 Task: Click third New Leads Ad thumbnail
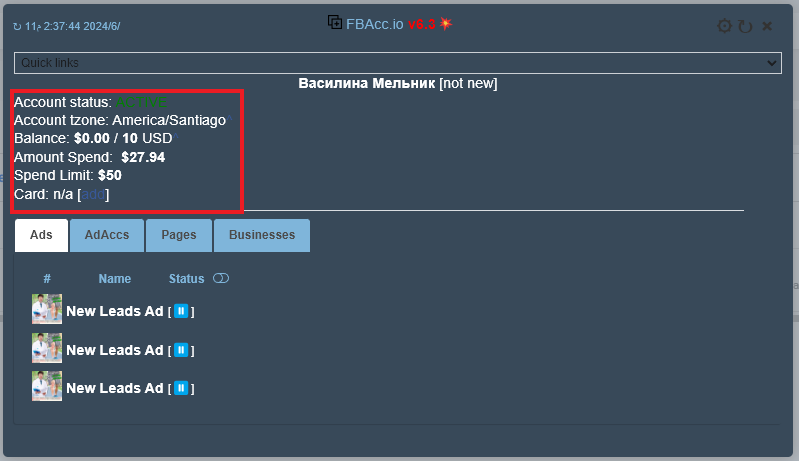tap(47, 387)
